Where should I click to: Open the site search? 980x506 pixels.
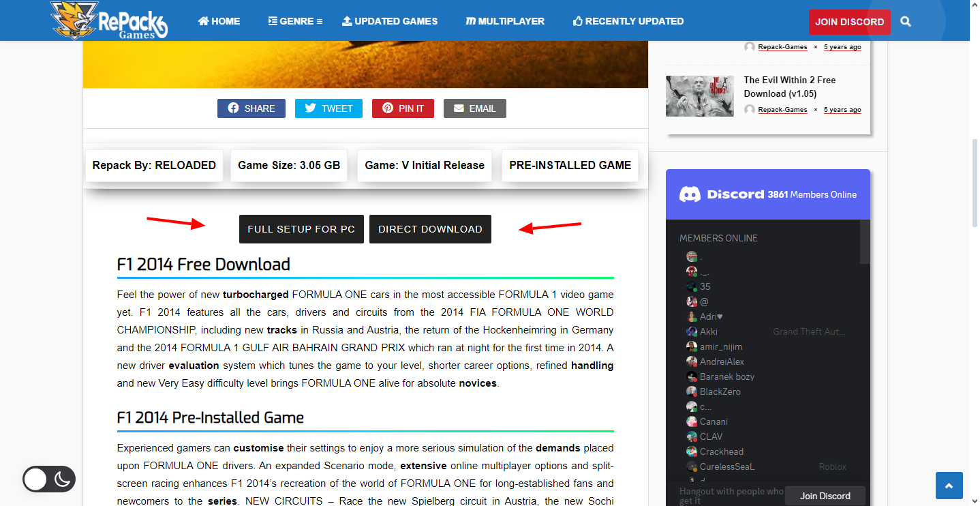tap(906, 21)
